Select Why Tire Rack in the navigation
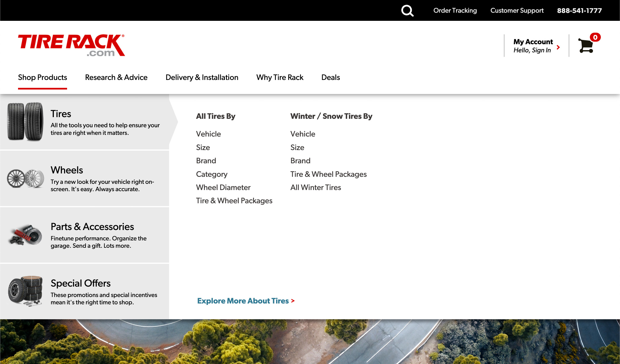Image resolution: width=620 pixels, height=364 pixels. 280,77
